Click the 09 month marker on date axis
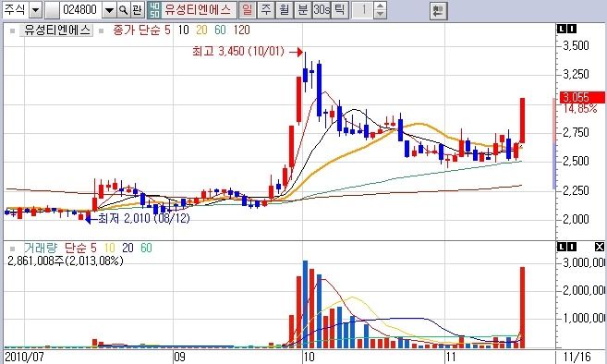 pyautogui.click(x=179, y=357)
